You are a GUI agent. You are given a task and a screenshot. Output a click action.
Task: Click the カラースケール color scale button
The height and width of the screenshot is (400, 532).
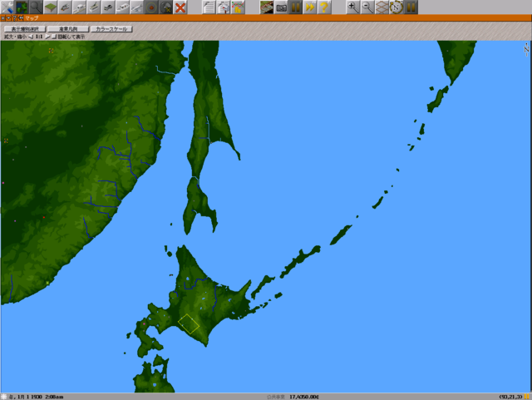coord(112,28)
